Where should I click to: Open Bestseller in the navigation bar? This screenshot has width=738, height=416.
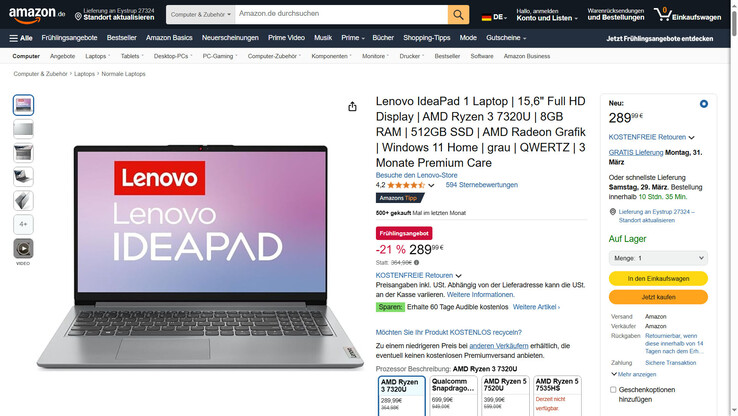[x=121, y=38]
